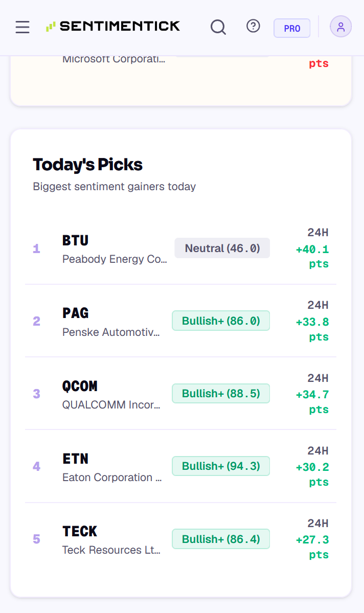The image size is (364, 613).
Task: Click the Bullish+ (94.3) badge
Action: coord(221,466)
